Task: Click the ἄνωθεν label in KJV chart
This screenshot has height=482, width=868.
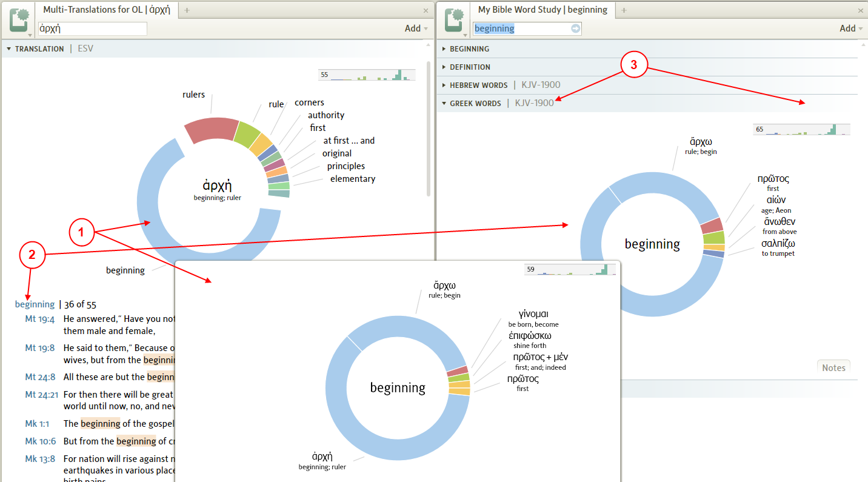Action: [780, 221]
